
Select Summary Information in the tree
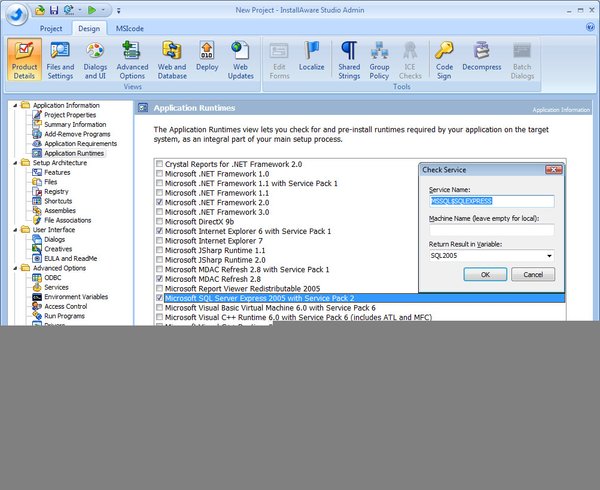click(x=75, y=124)
